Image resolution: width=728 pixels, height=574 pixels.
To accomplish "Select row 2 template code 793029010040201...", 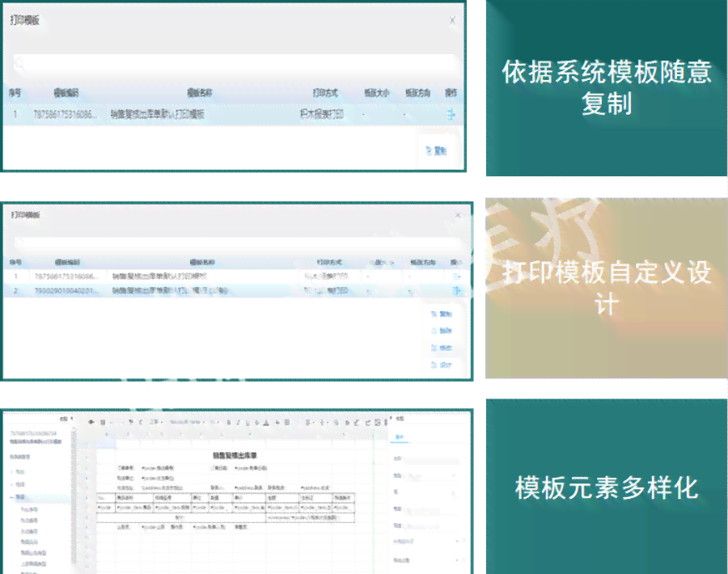I will 66,291.
